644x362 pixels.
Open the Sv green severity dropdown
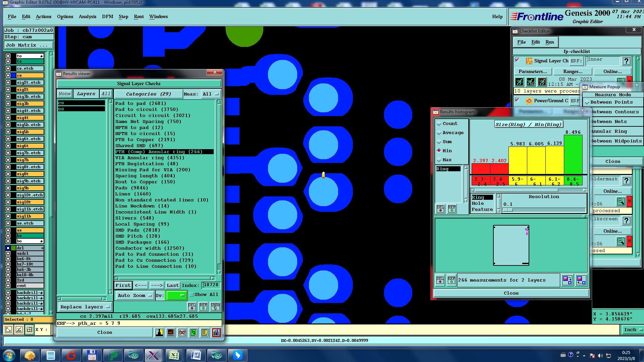click(x=176, y=295)
